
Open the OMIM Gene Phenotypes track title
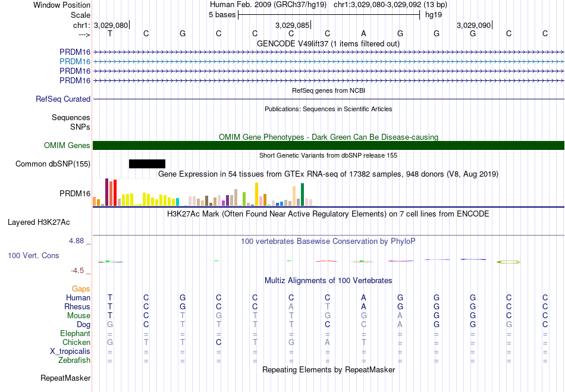[x=328, y=137]
